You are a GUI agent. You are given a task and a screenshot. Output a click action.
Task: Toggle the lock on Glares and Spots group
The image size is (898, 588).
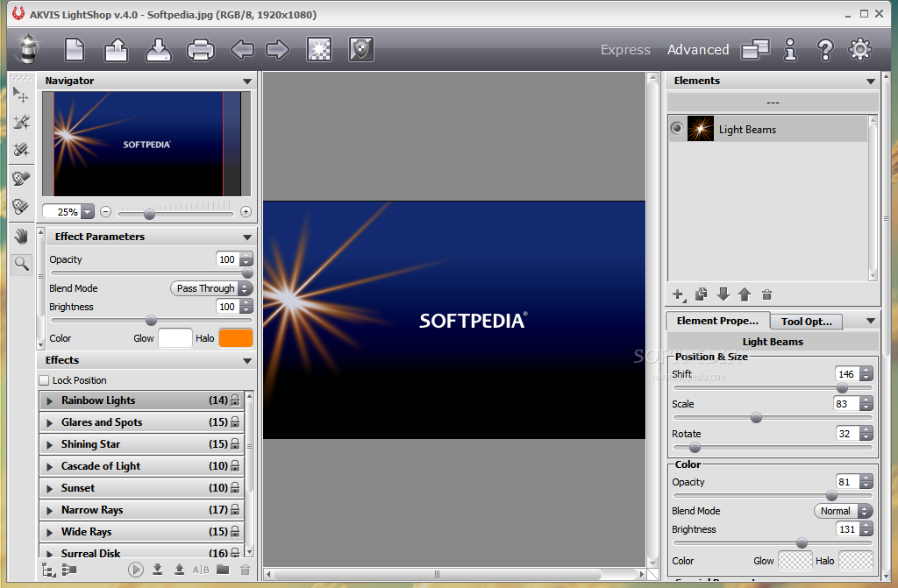(x=235, y=422)
